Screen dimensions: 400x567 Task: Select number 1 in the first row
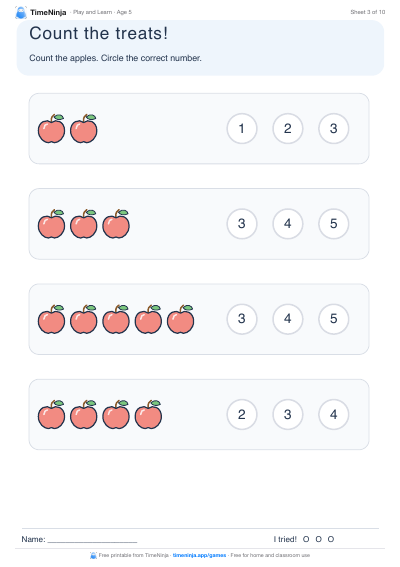tap(242, 128)
